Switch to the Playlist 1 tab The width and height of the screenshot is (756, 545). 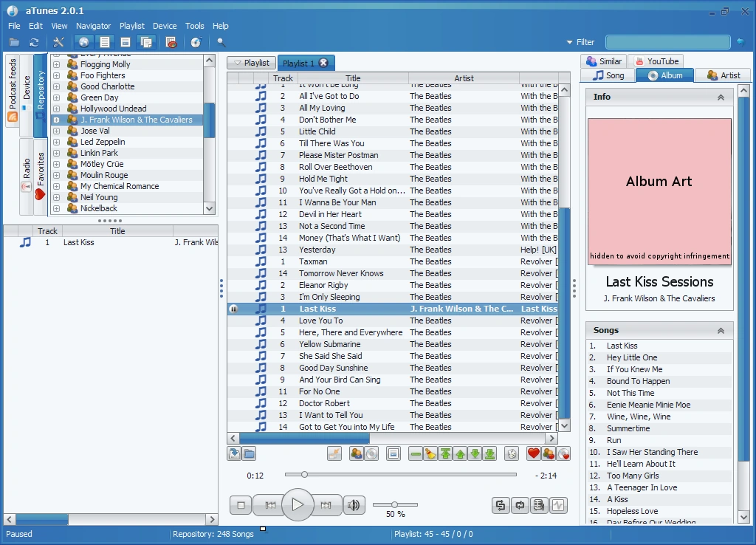tap(300, 63)
